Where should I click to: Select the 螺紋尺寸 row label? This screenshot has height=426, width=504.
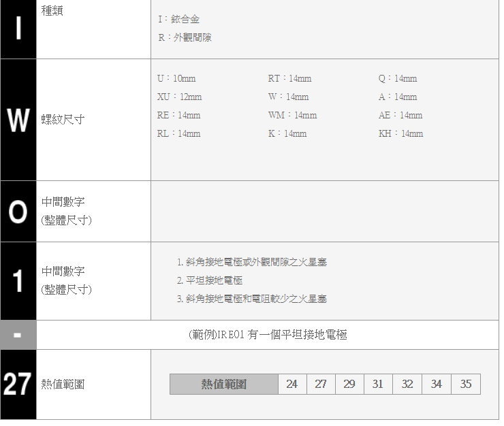63,120
